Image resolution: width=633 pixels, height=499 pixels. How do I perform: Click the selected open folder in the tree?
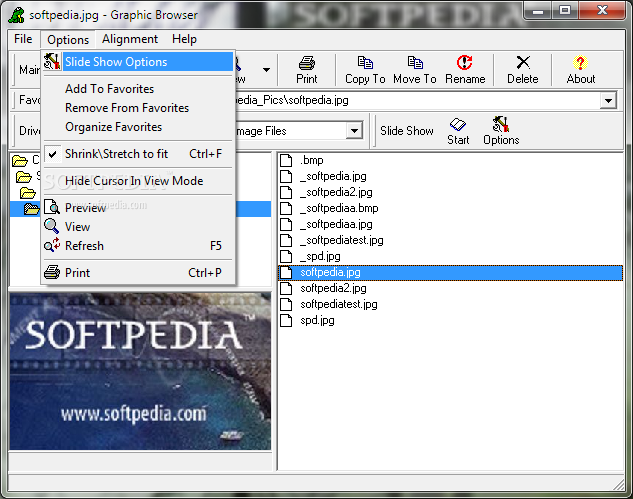pyautogui.click(x=31, y=209)
